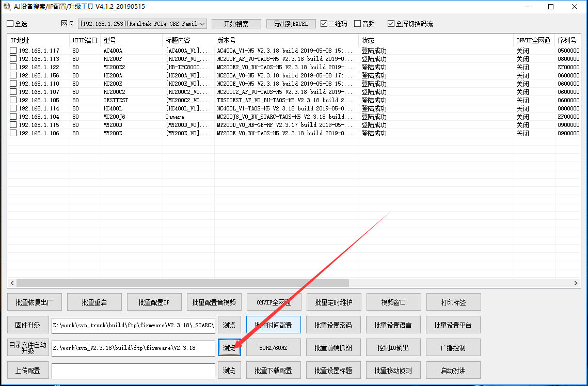Click the application icon in the title bar
The image size is (588, 386).
tap(7, 6)
